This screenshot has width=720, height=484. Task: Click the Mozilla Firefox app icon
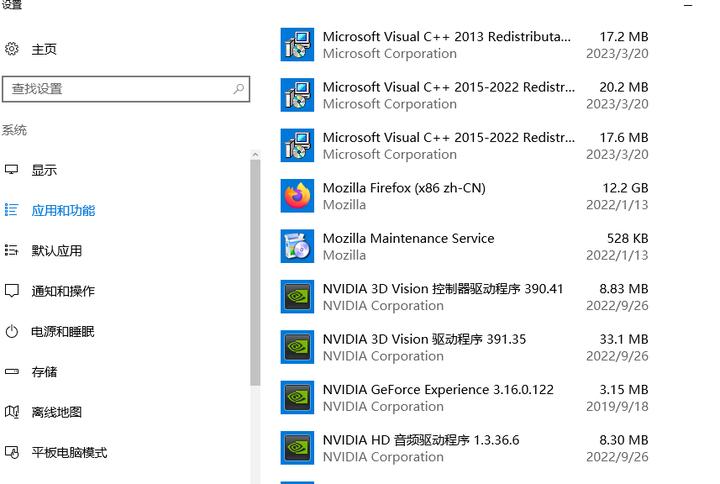tap(297, 196)
